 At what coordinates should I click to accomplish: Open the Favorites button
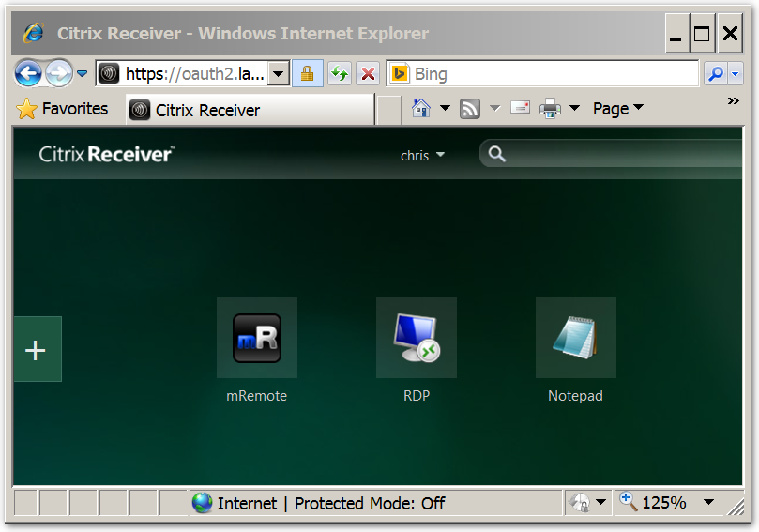pyautogui.click(x=63, y=109)
